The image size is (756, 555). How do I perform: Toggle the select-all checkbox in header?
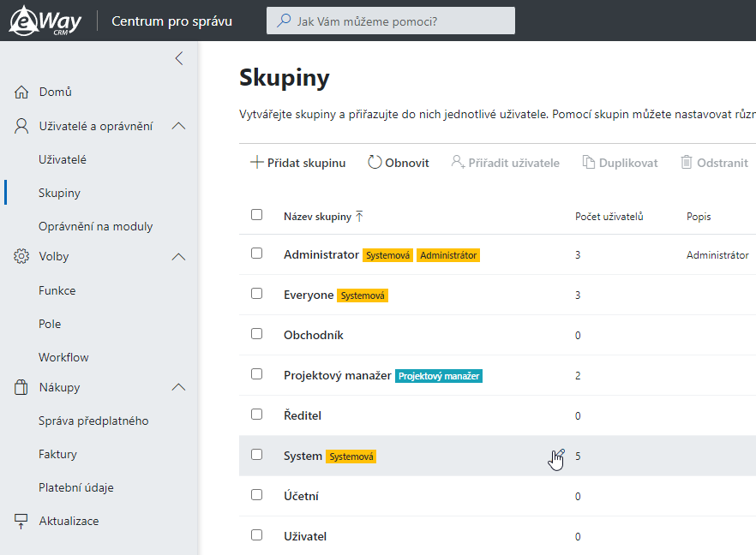256,214
